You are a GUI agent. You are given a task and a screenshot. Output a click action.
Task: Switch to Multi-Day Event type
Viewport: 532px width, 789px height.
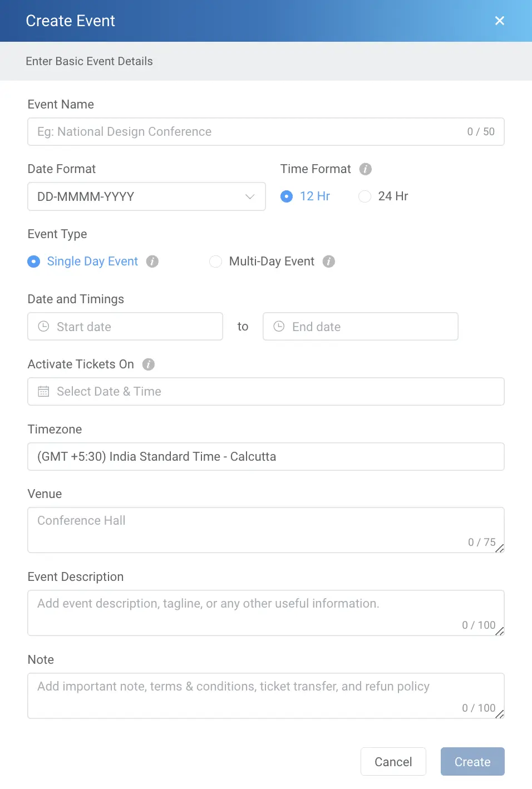pyautogui.click(x=215, y=261)
